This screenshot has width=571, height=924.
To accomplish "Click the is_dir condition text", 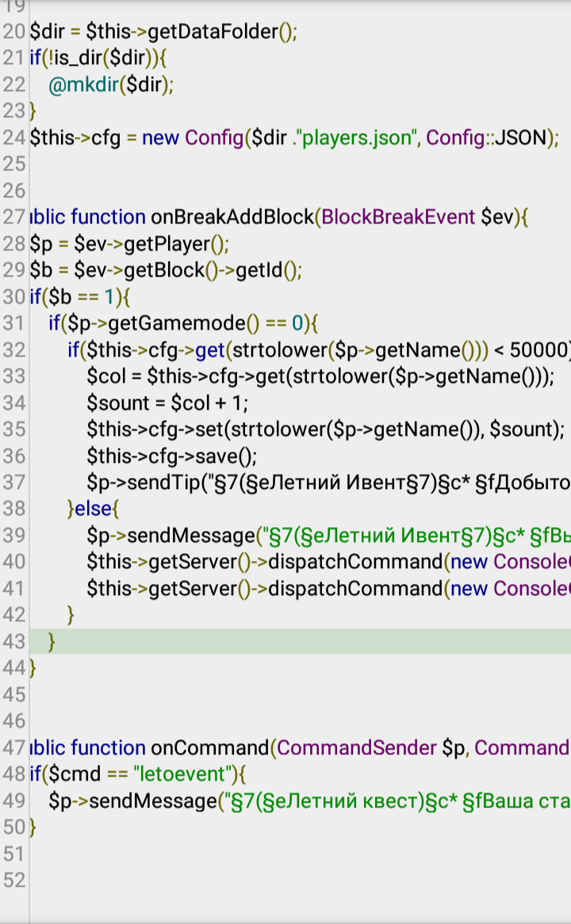I will [x=98, y=58].
